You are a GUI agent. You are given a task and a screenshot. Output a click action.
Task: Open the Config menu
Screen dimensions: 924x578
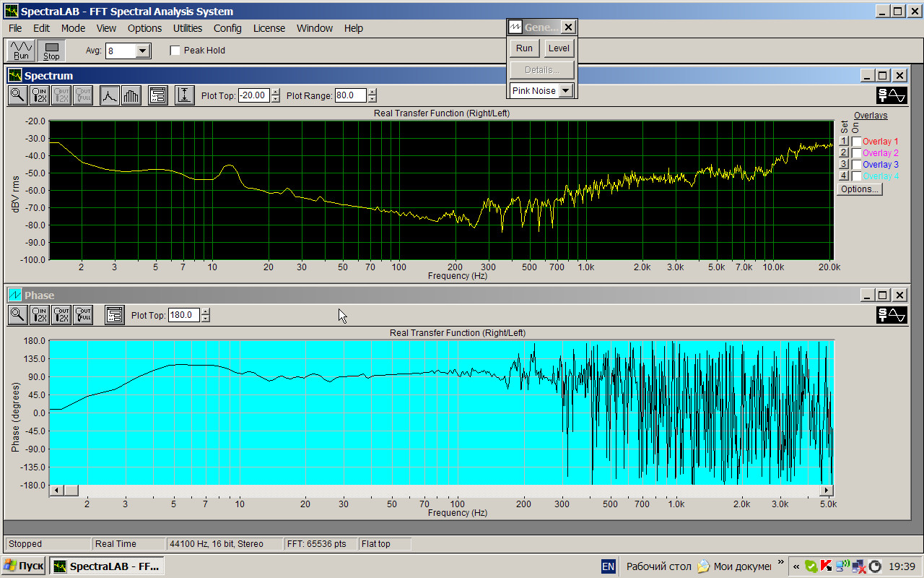tap(227, 28)
